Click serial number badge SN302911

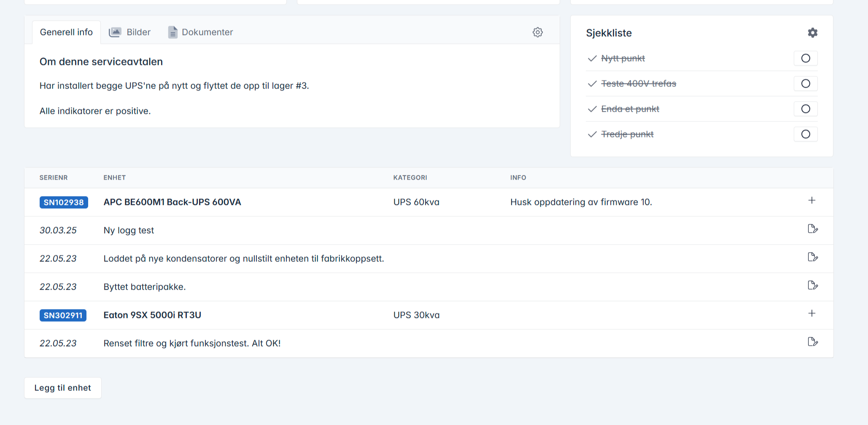63,315
